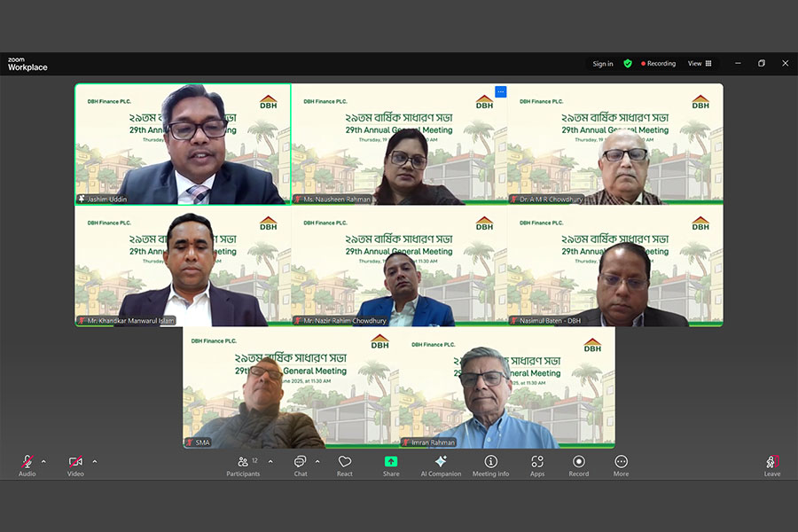The width and height of the screenshot is (798, 532).
Task: Unmute the microphone Audio button
Action: click(27, 463)
